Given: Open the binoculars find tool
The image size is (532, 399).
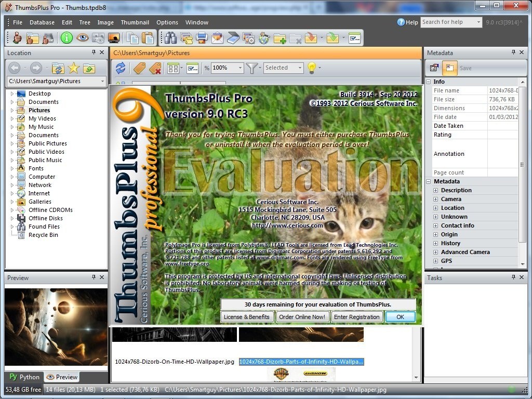Looking at the screenshot, I should point(170,37).
